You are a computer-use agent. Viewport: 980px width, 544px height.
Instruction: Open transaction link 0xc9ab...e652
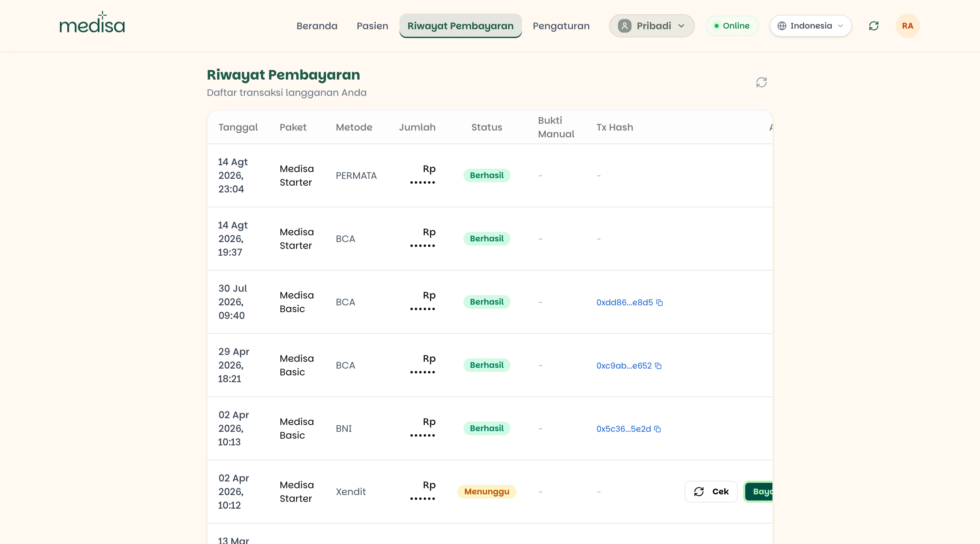pos(624,365)
